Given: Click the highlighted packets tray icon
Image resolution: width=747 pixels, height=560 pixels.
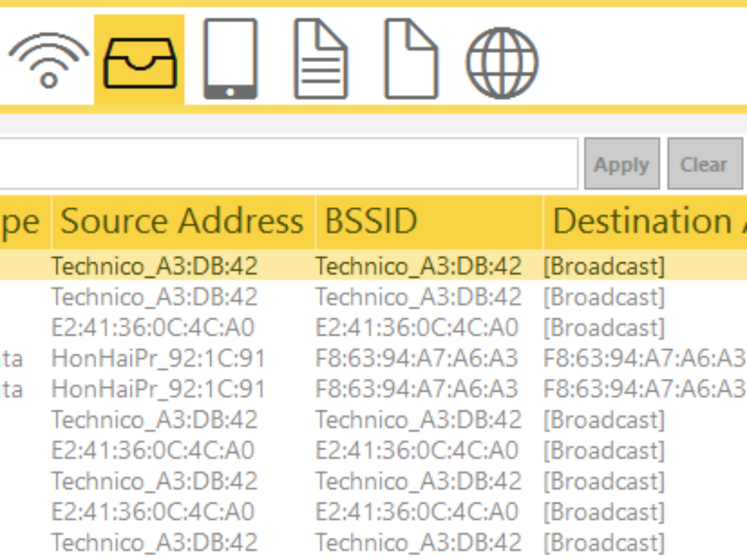Looking at the screenshot, I should click(x=139, y=60).
